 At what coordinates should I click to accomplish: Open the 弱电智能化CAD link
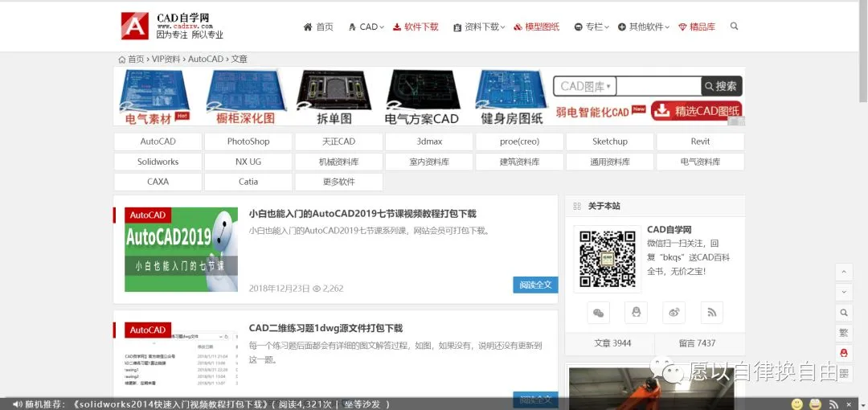[x=600, y=113]
